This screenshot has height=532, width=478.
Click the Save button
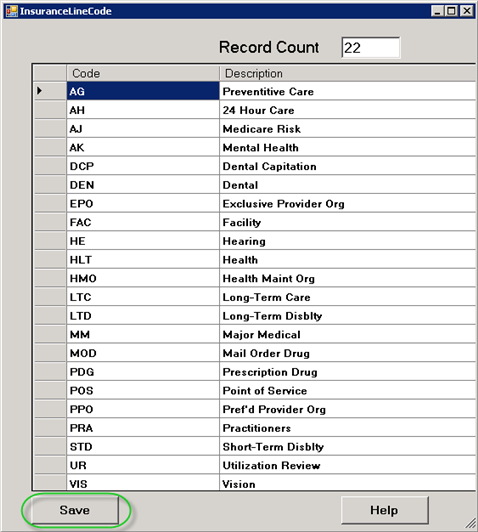pos(75,510)
